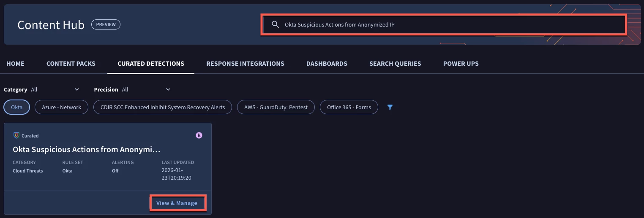This screenshot has height=218, width=644.
Task: Toggle the Azure - Network filter chip
Action: tap(61, 107)
